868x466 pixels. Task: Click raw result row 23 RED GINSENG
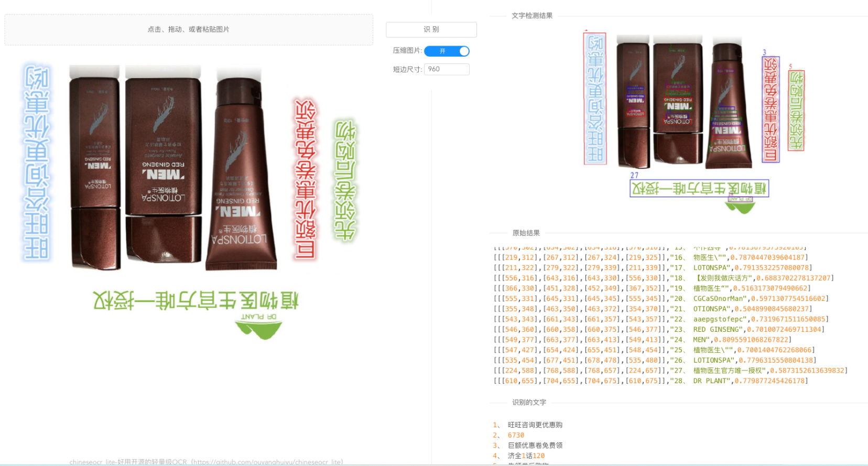[x=659, y=329]
